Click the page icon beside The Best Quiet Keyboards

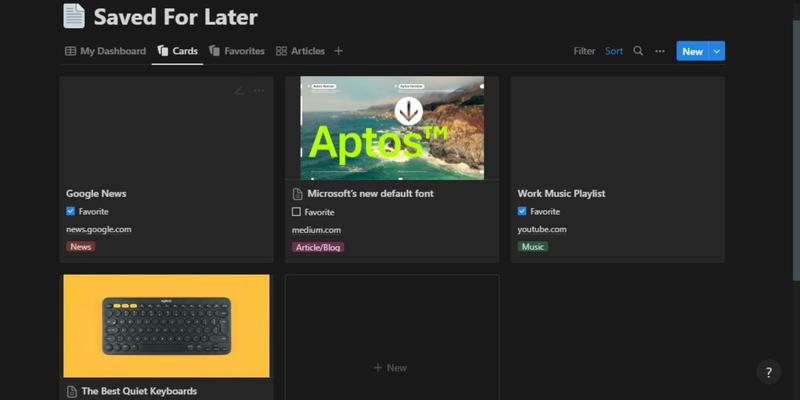coord(71,392)
